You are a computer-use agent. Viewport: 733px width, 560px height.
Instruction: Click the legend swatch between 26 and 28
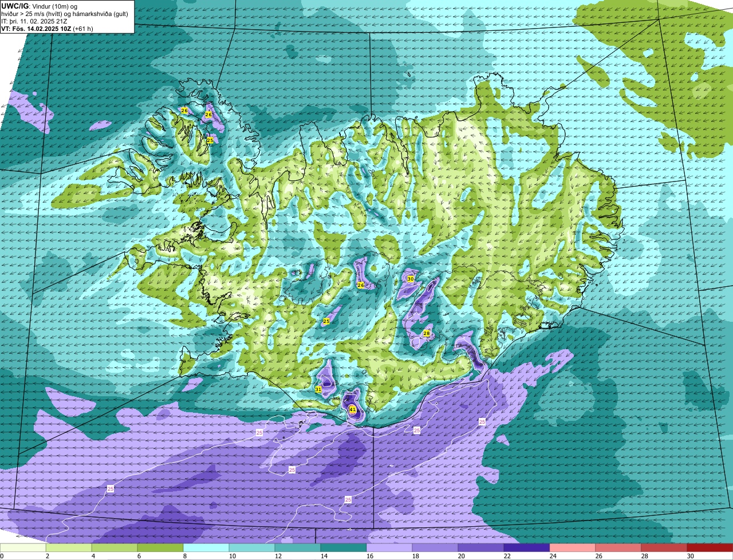point(618,548)
